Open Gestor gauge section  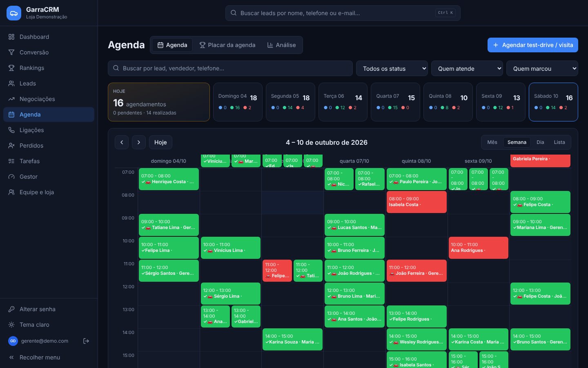[49, 177]
